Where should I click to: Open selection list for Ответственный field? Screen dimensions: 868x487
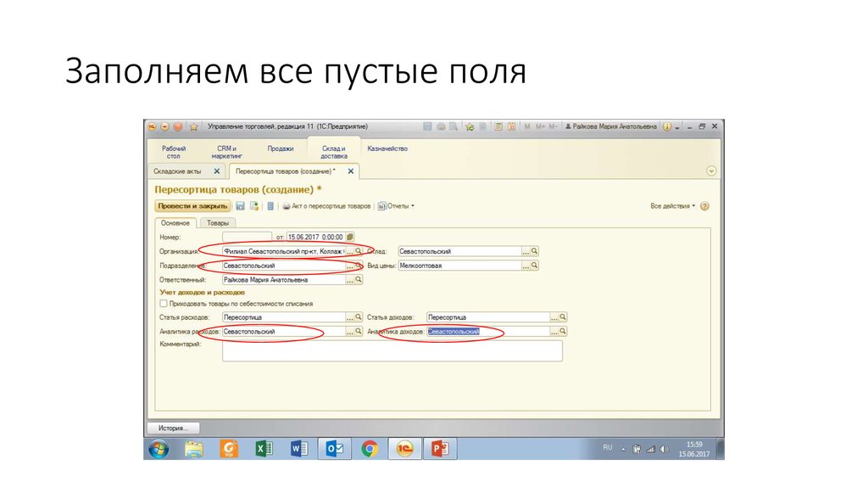(350, 280)
